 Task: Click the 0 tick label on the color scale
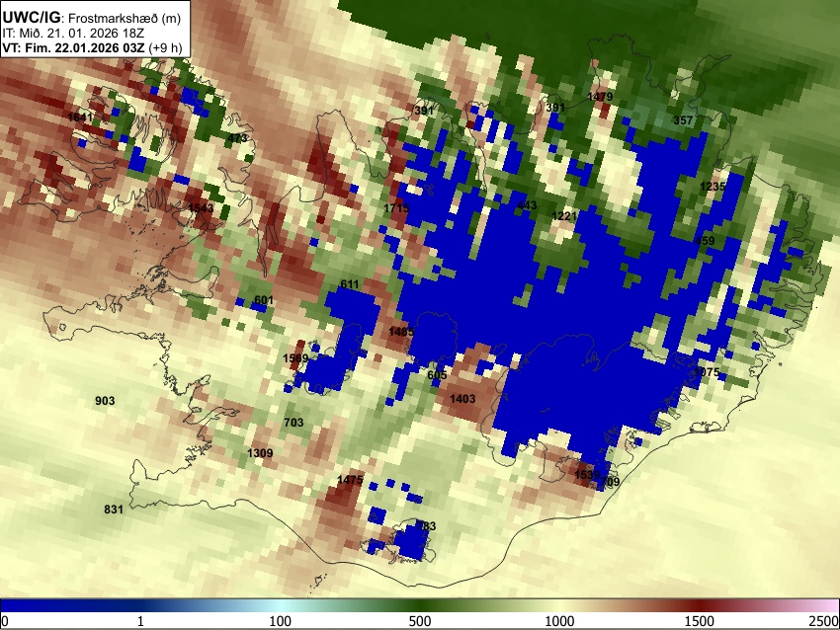click(5, 621)
